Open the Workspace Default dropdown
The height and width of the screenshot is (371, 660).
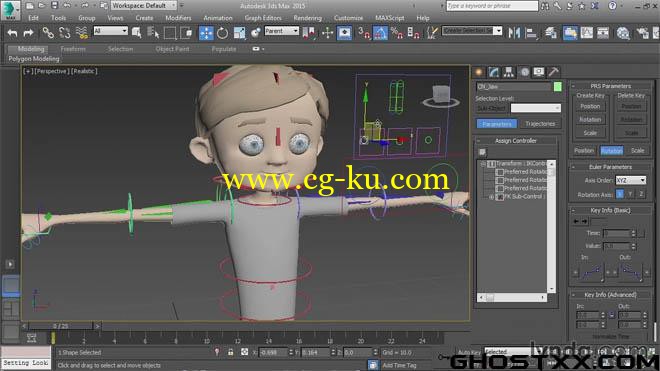pos(144,6)
